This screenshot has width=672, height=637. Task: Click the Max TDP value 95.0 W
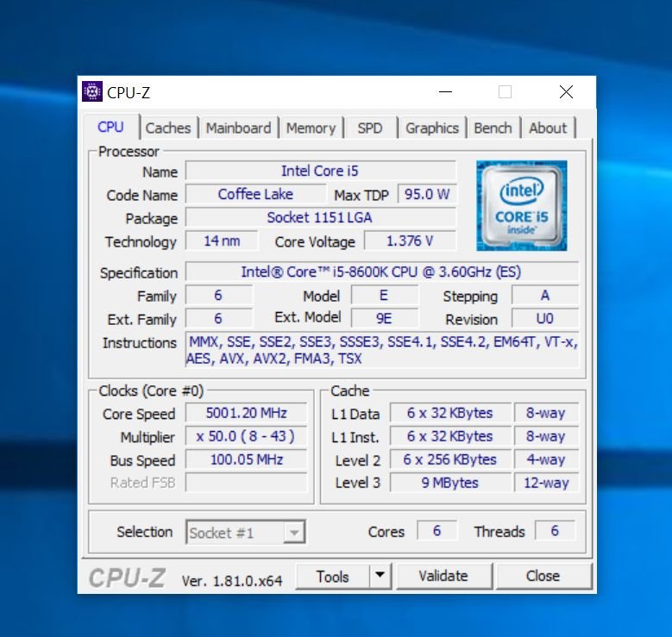click(x=427, y=194)
